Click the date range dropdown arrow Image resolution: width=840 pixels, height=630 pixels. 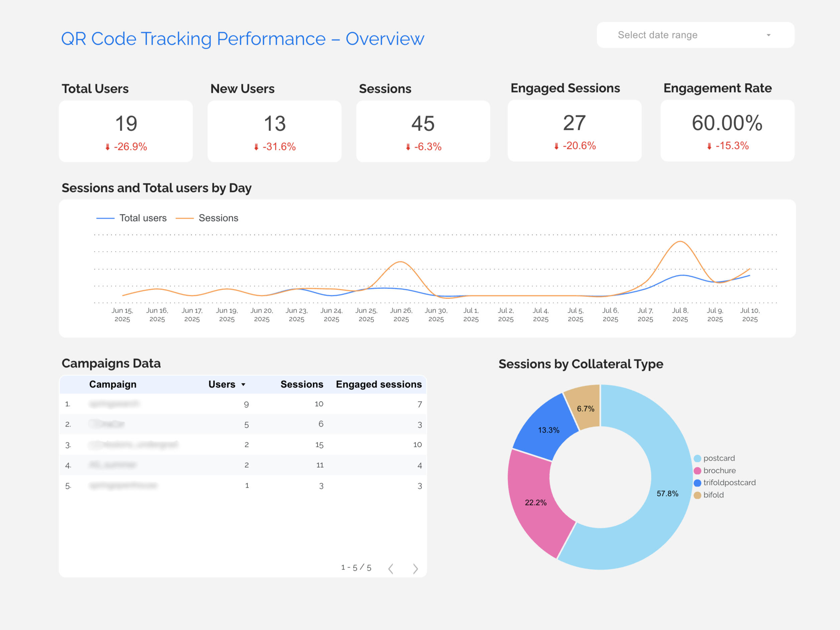click(768, 35)
